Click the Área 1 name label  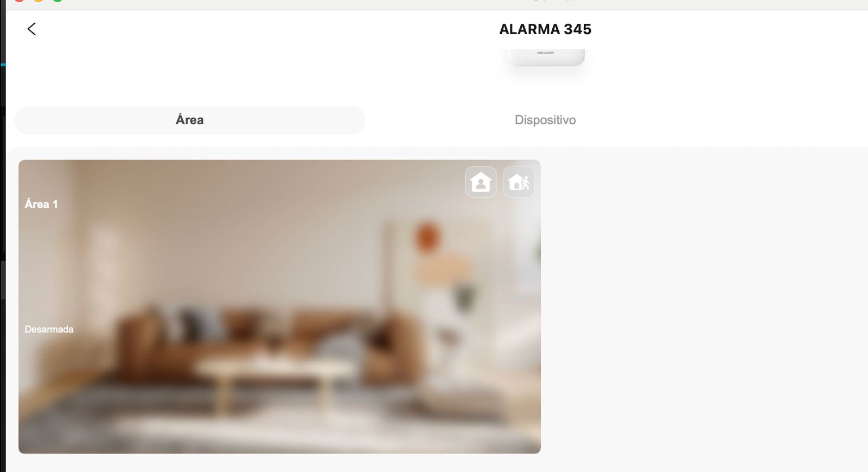point(41,204)
